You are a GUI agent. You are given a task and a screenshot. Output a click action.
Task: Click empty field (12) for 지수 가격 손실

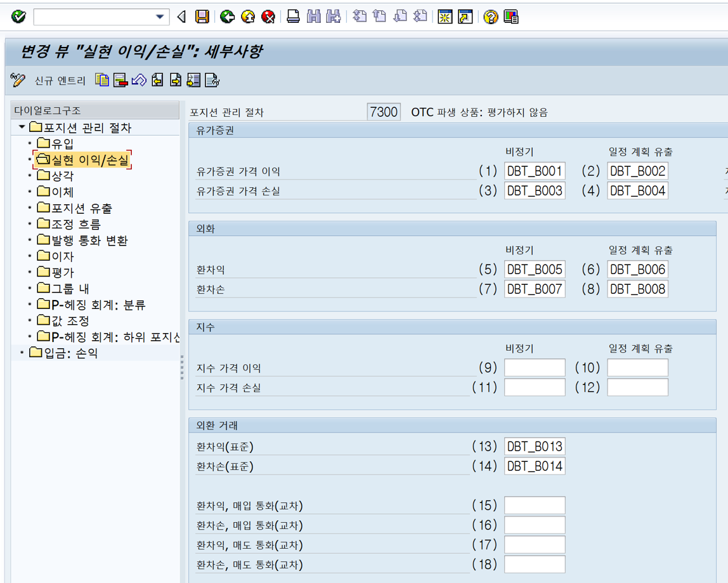click(637, 387)
